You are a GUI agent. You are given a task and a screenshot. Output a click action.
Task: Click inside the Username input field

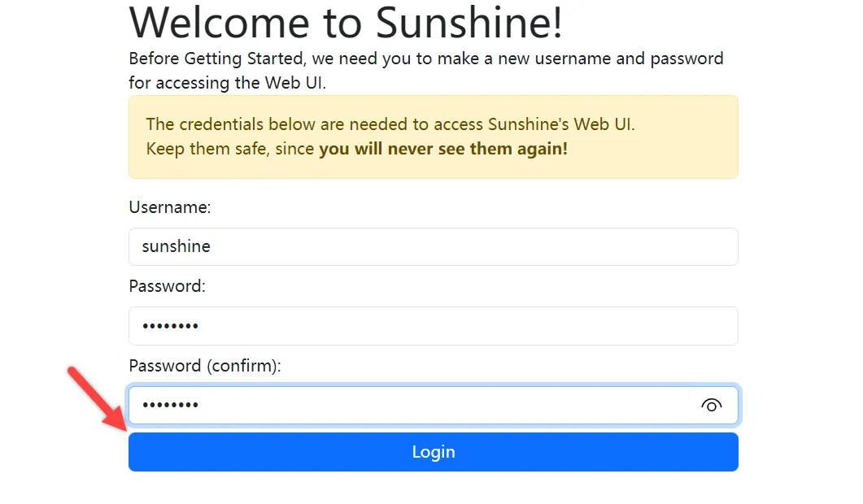[433, 246]
